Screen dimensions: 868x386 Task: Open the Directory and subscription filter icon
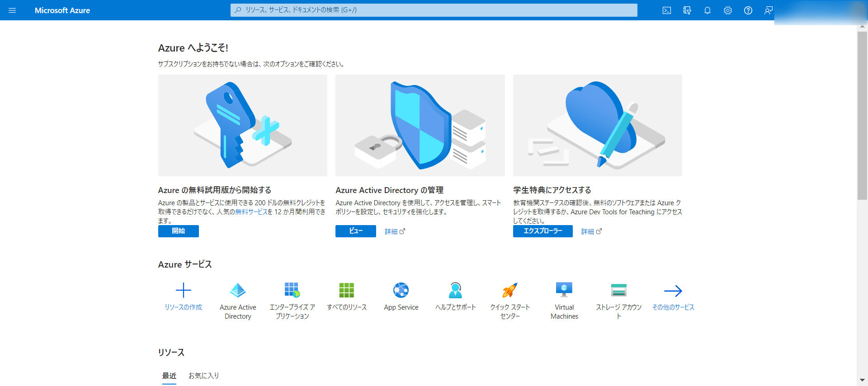pos(687,10)
